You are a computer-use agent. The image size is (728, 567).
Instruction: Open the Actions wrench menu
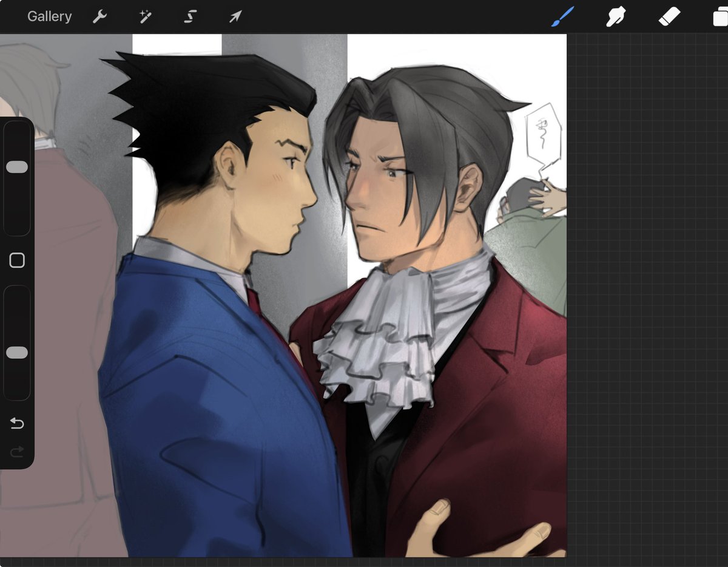tap(99, 16)
